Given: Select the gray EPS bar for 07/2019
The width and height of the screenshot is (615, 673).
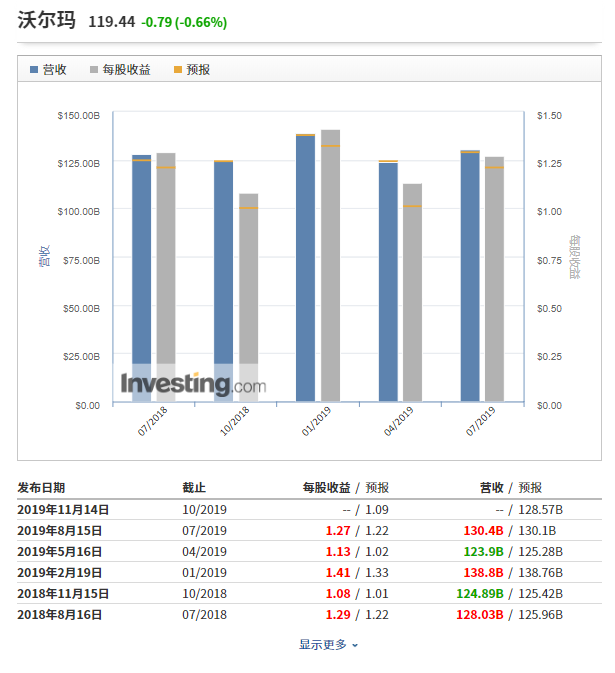Looking at the screenshot, I should (494, 279).
